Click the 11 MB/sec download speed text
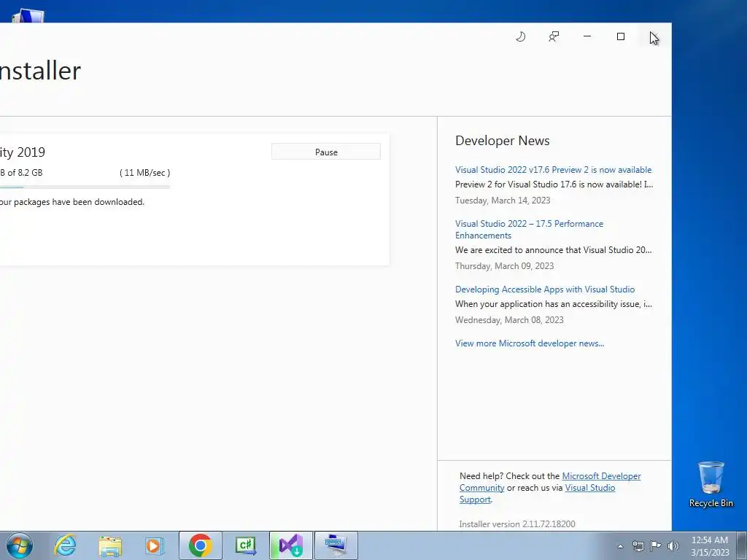 tap(145, 173)
